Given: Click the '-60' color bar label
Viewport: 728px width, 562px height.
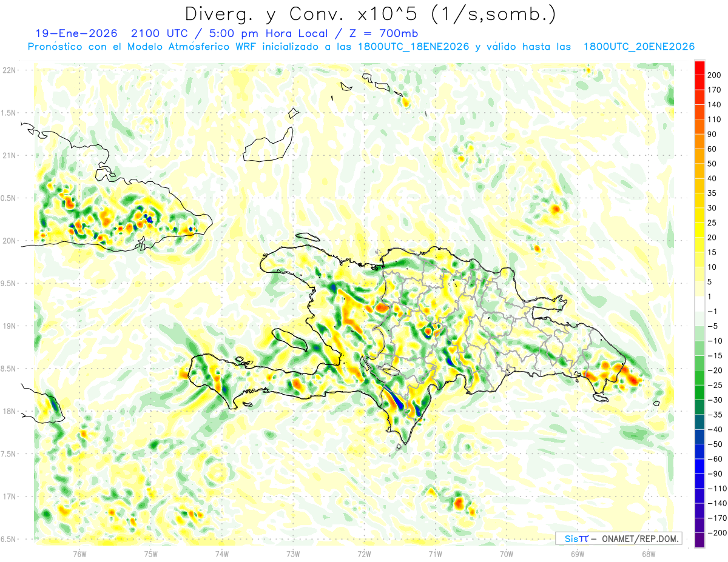Looking at the screenshot, I should coord(716,459).
